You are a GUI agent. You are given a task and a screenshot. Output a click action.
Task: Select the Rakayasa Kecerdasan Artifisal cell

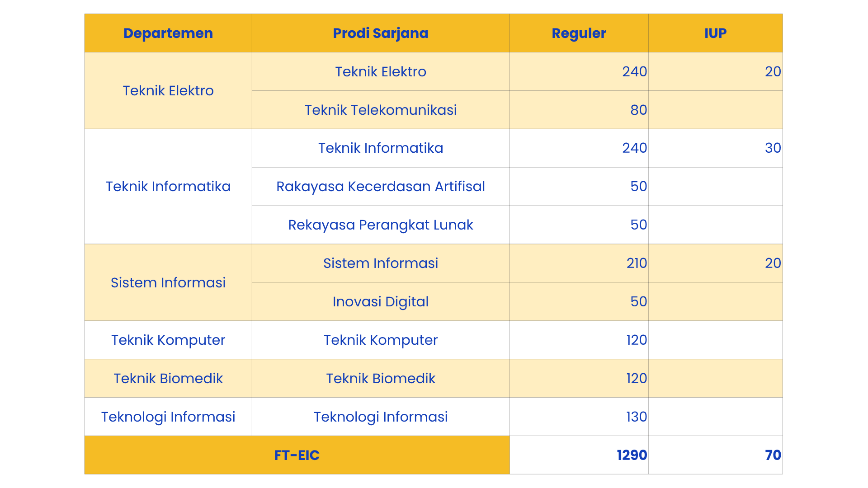380,187
